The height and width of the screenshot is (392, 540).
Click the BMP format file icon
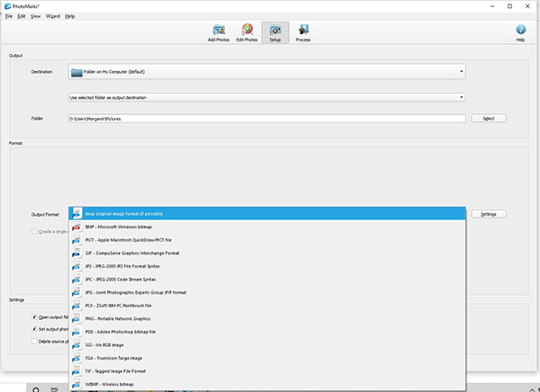pyautogui.click(x=76, y=227)
